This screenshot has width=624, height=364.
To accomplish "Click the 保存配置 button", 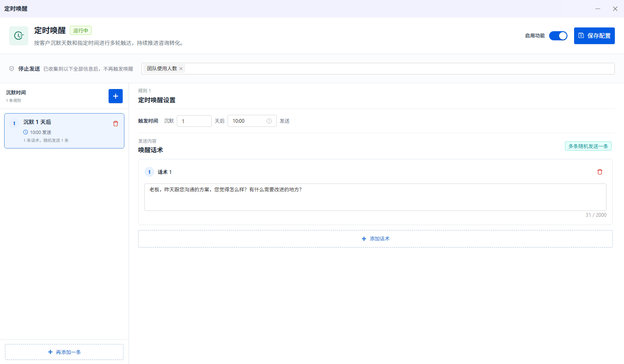I will pyautogui.click(x=594, y=36).
